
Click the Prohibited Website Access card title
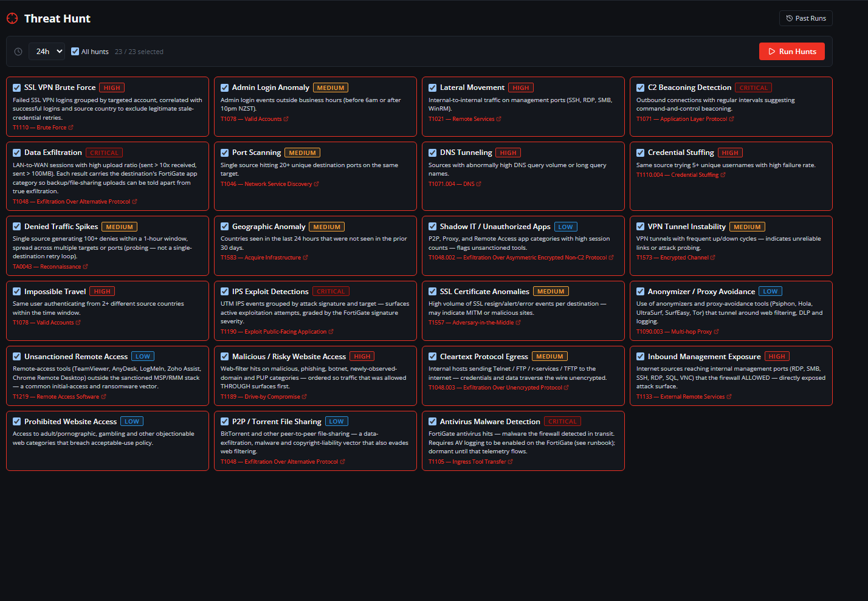pyautogui.click(x=71, y=422)
